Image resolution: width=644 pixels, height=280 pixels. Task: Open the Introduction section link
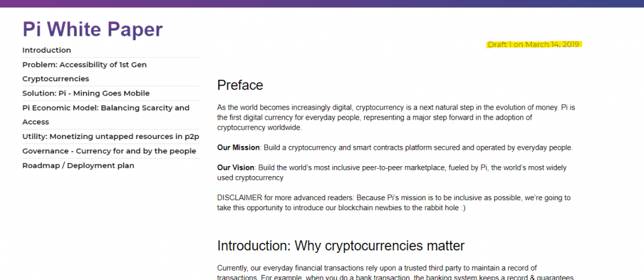tap(47, 50)
